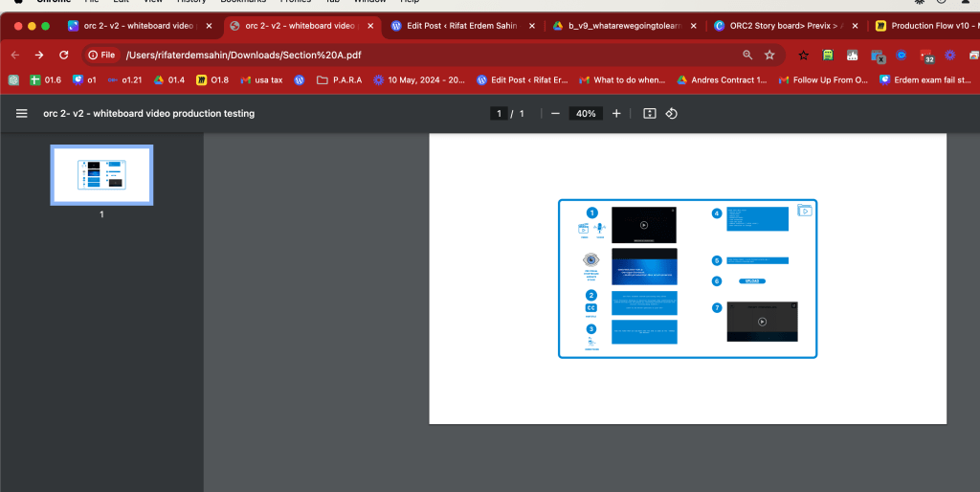Open the Production Flow v10 tab
Screen dimensions: 980x492
point(925,26)
